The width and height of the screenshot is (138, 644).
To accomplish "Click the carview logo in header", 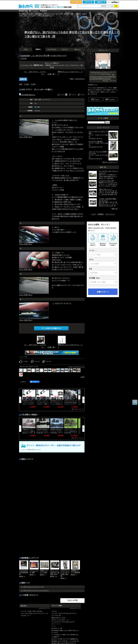I will point(115,2).
